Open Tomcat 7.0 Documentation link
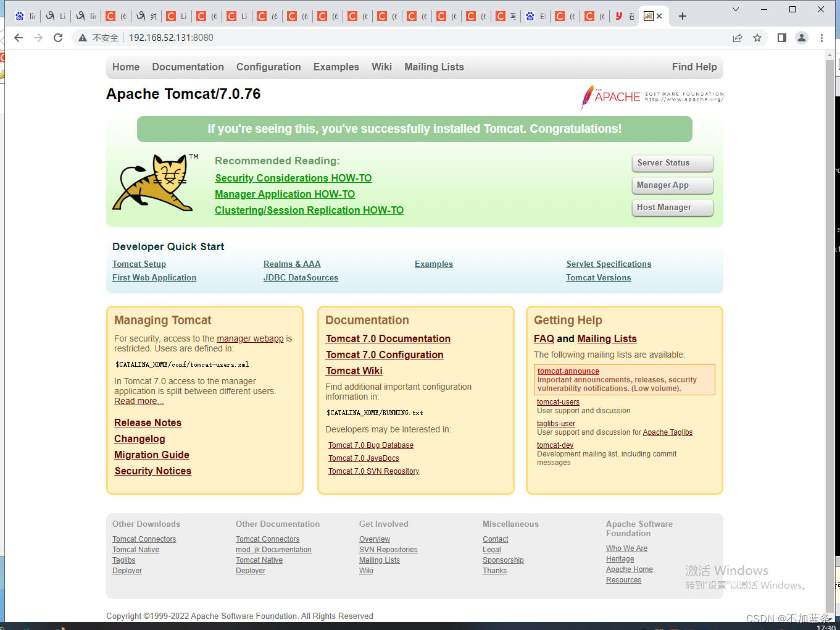The height and width of the screenshot is (630, 840). coord(388,338)
